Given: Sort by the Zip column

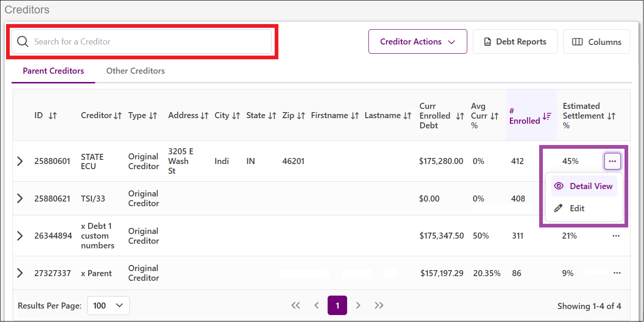Looking at the screenshot, I should [301, 116].
